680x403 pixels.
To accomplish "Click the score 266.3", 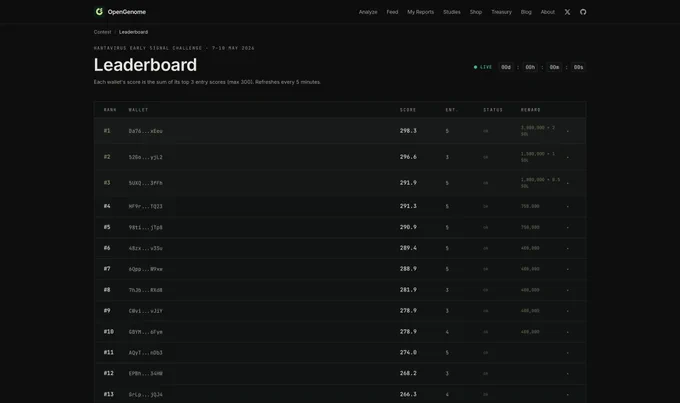I will (408, 394).
